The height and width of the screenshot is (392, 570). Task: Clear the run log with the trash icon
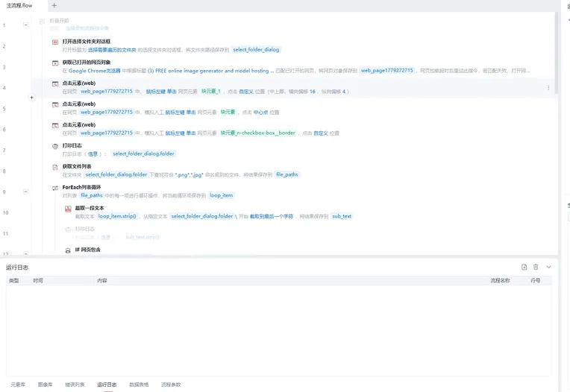[x=536, y=267]
